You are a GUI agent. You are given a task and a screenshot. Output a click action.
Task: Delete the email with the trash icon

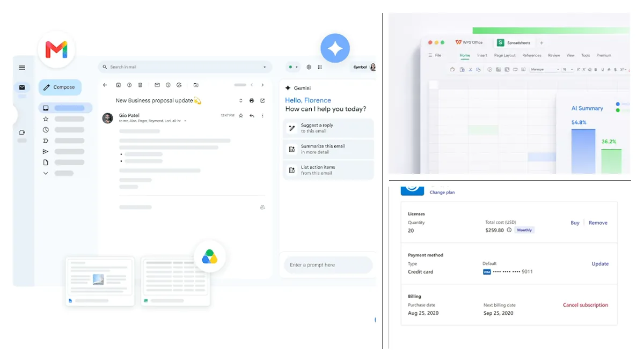140,85
